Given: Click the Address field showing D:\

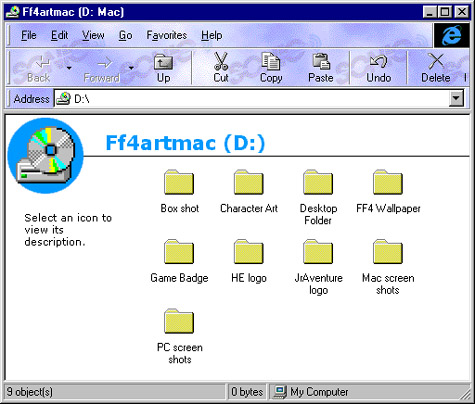Looking at the screenshot, I should 252,99.
